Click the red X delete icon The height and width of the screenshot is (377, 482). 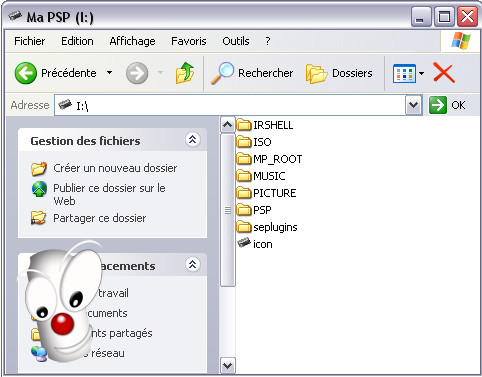(x=444, y=73)
